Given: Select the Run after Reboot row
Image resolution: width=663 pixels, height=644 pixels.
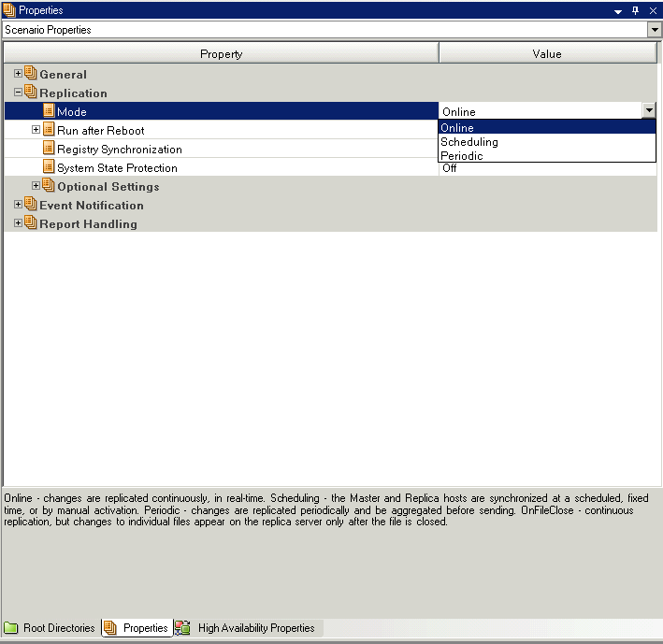Looking at the screenshot, I should [221, 130].
